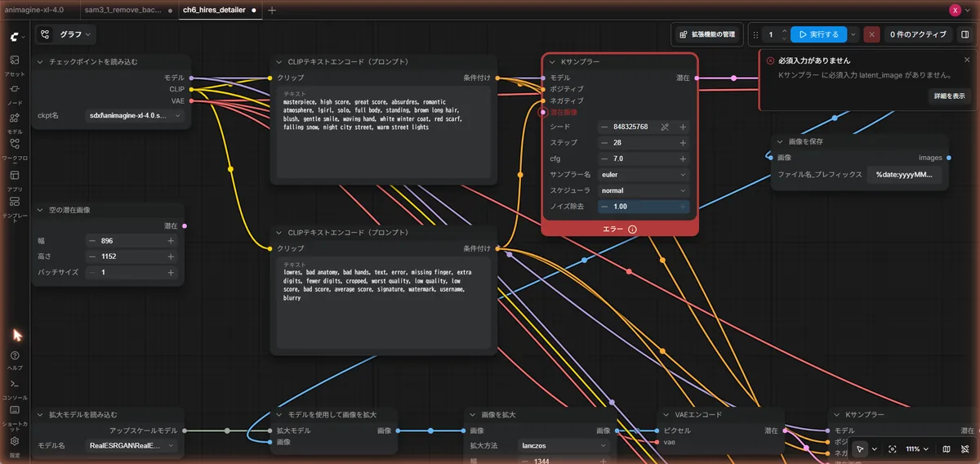The width and height of the screenshot is (980, 464).
Task: Collapse the チェックポイントを読み込む node
Action: pyautogui.click(x=42, y=61)
